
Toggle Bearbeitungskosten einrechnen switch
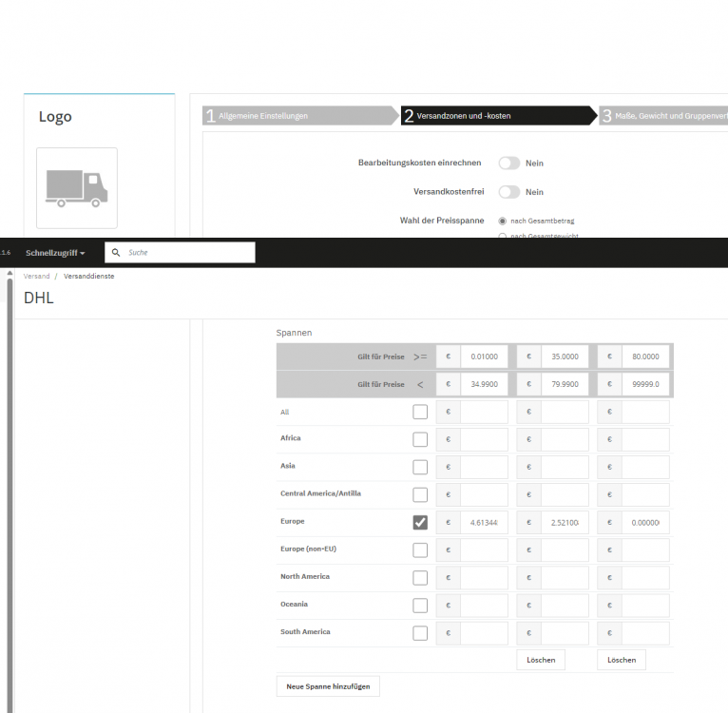click(x=509, y=163)
